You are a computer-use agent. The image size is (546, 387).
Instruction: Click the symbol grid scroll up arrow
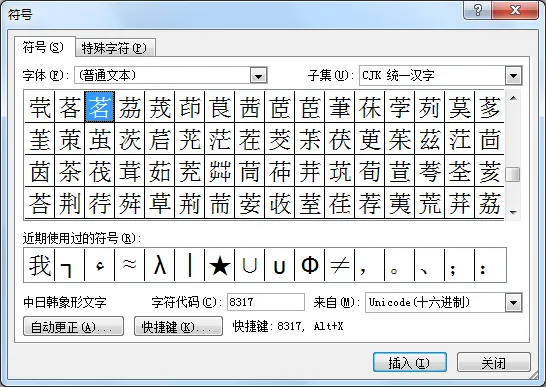pyautogui.click(x=513, y=98)
